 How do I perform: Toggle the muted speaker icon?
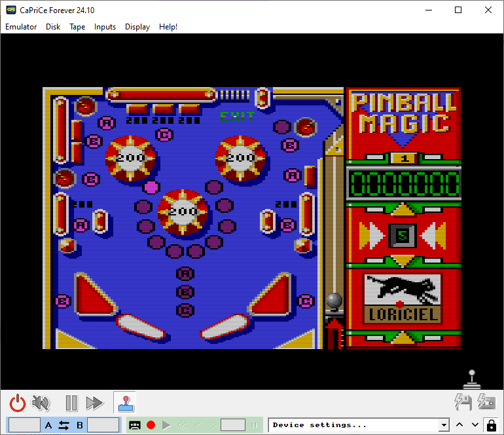[x=41, y=403]
